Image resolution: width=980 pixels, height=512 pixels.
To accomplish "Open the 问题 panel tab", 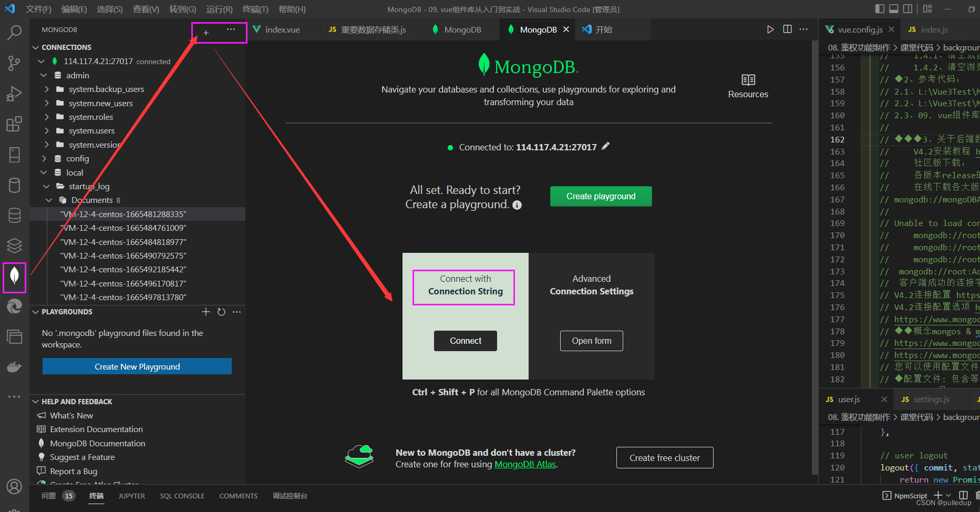I will (49, 496).
